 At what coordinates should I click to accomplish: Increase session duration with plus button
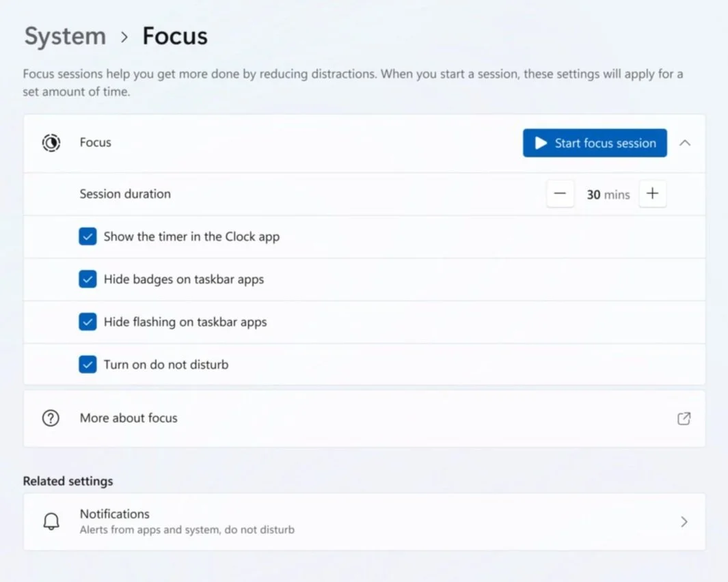[x=652, y=193]
